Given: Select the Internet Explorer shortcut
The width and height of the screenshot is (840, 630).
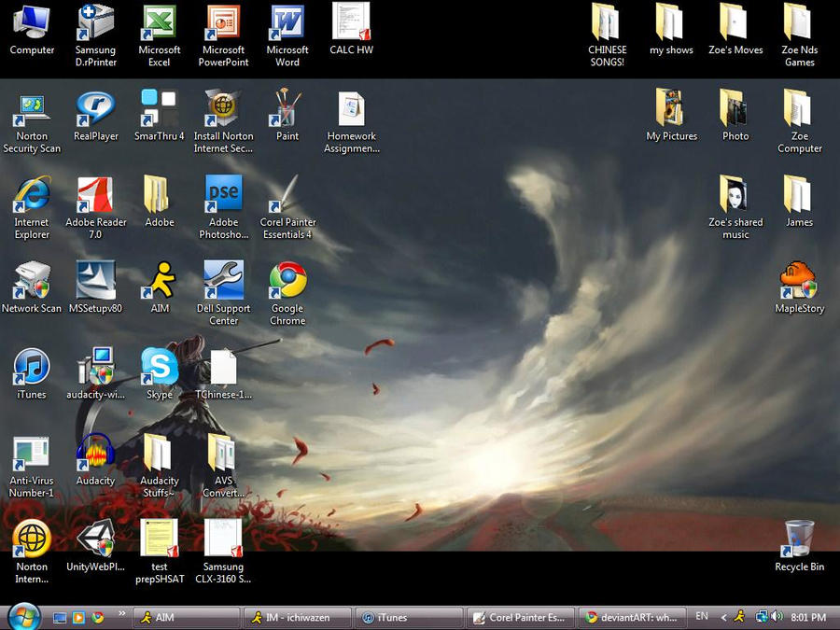Looking at the screenshot, I should pos(32,208).
